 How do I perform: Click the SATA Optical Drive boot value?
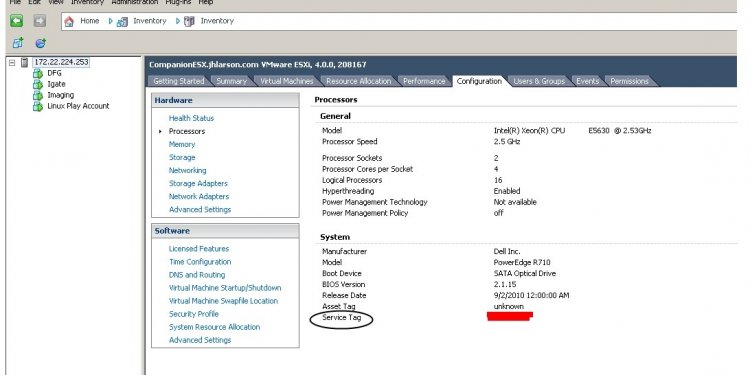[x=525, y=274]
